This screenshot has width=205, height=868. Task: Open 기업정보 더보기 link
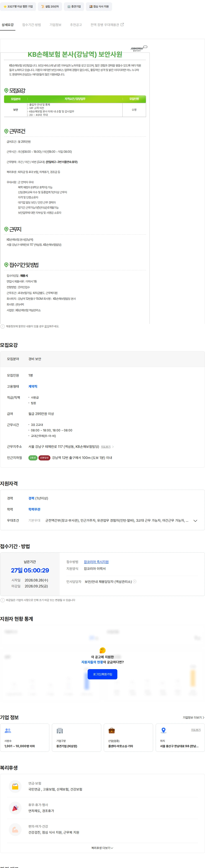pyautogui.click(x=193, y=718)
